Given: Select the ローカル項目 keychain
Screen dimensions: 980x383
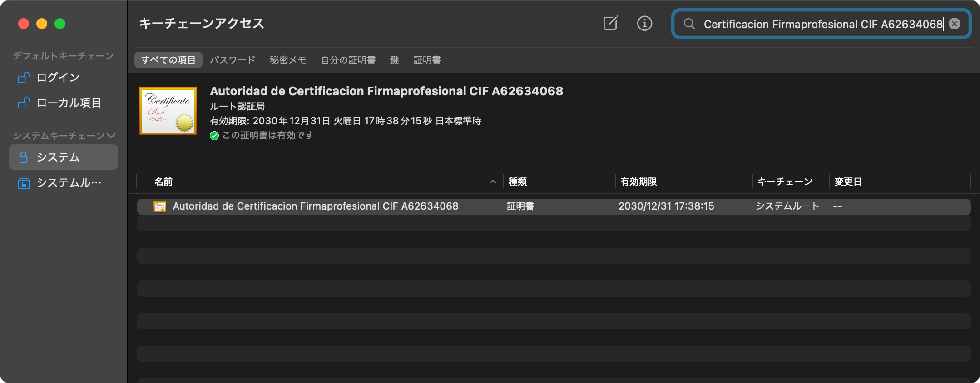Looking at the screenshot, I should 68,103.
